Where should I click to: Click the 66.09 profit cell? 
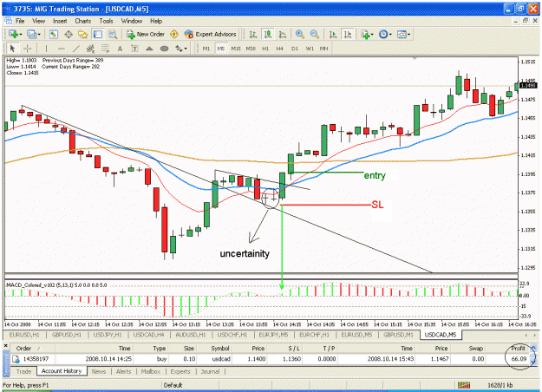tap(519, 359)
